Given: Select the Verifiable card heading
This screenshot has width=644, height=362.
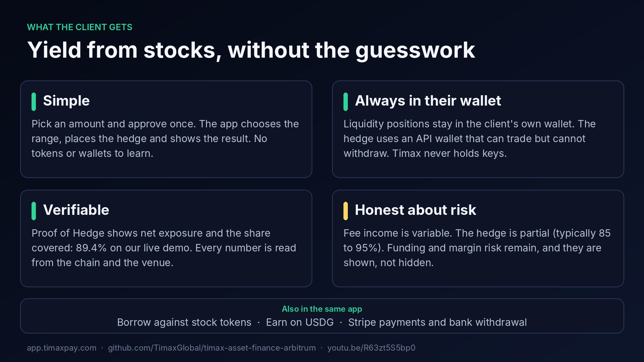Looking at the screenshot, I should tap(76, 210).
